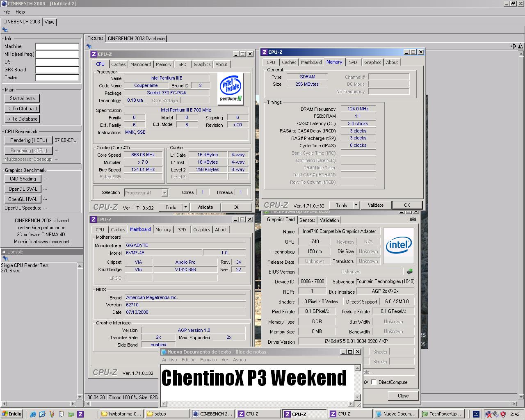The height and width of the screenshot is (420, 525).
Task: Open the Inicio start button
Action: (x=12, y=414)
